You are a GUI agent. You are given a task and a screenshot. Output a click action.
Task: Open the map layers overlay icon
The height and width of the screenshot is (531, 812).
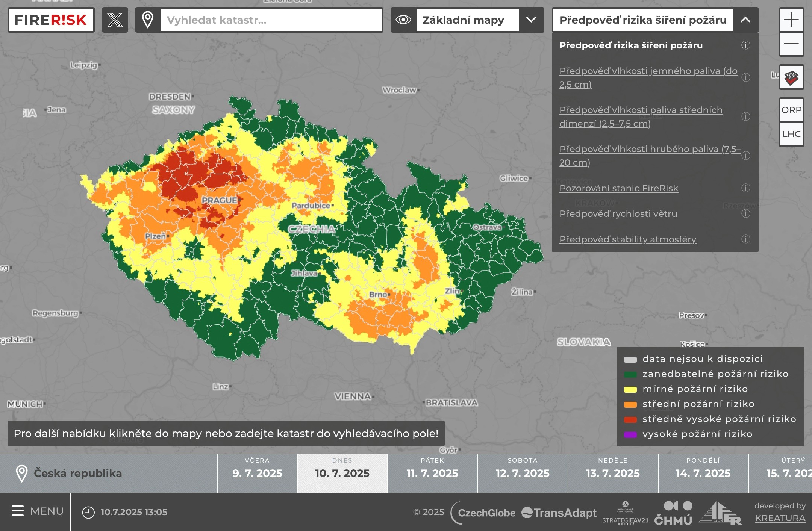pos(791,77)
